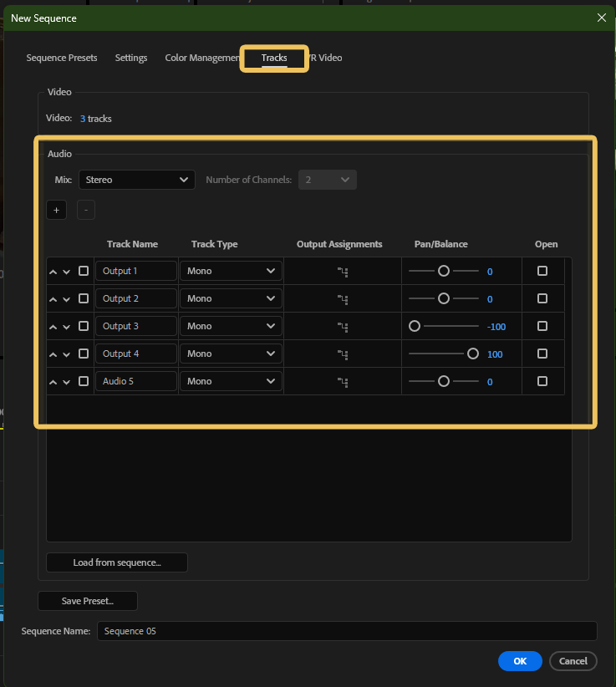Select the Output 2 track checkbox
Viewport: 616px width, 687px height.
click(x=84, y=298)
